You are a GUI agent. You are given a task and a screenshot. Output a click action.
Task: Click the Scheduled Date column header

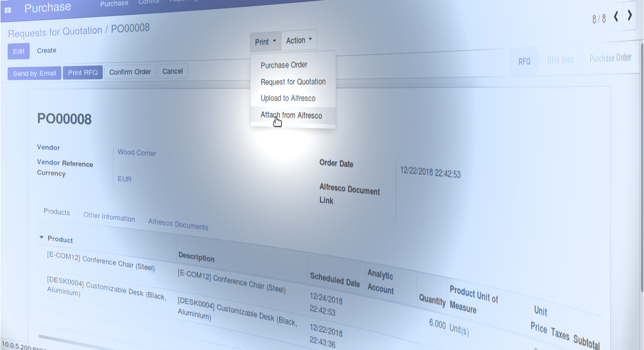(x=335, y=280)
